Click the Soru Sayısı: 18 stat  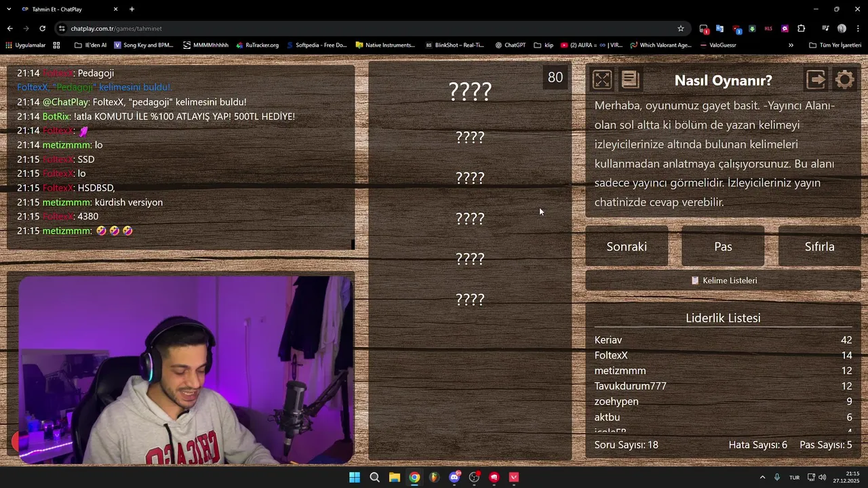click(x=626, y=445)
